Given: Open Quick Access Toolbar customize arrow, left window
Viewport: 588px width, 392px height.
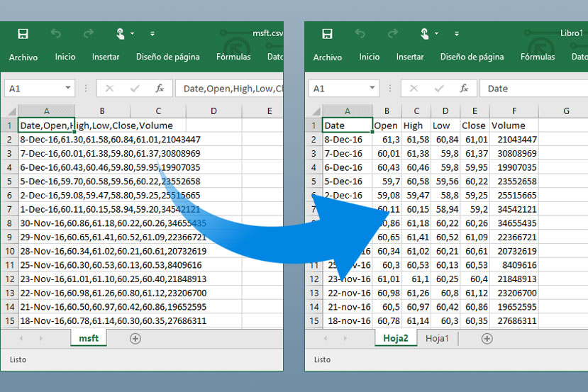Looking at the screenshot, I should [x=152, y=34].
